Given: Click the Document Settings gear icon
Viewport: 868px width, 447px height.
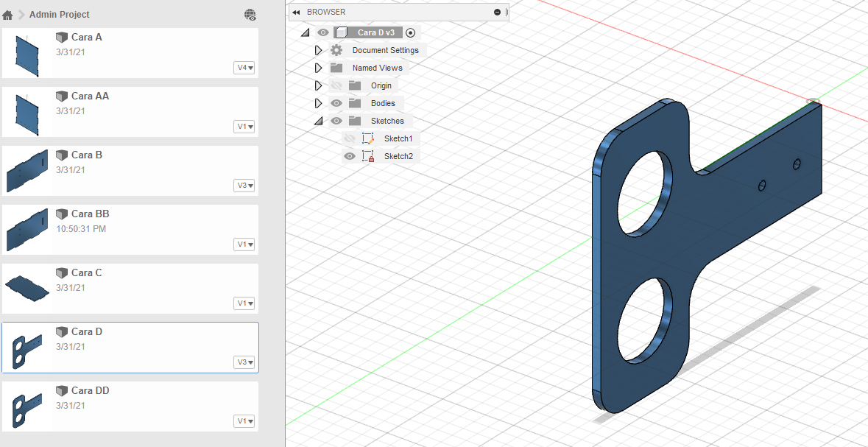Looking at the screenshot, I should click(336, 50).
